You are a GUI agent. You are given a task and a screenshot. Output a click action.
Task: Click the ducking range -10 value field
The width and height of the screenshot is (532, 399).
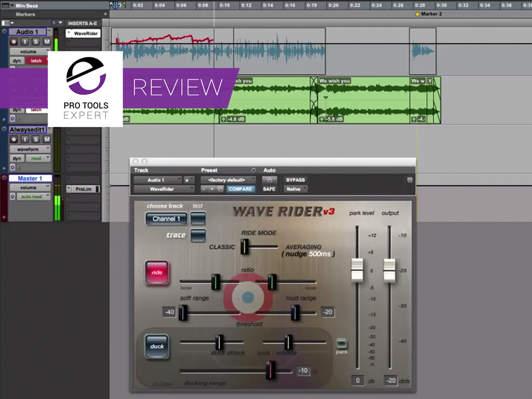point(303,370)
